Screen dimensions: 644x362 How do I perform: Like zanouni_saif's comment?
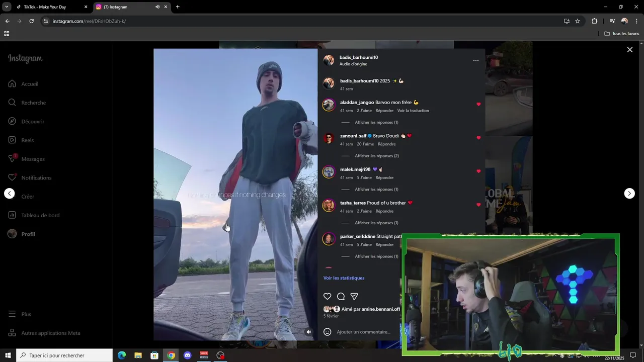tap(478, 138)
